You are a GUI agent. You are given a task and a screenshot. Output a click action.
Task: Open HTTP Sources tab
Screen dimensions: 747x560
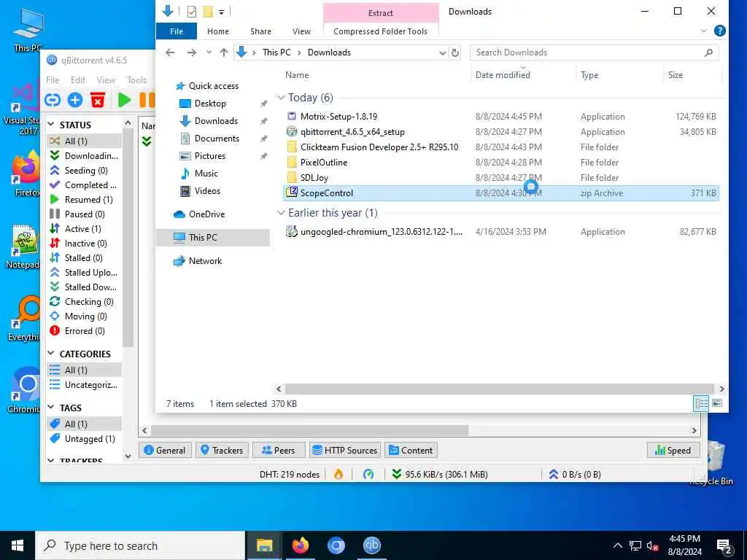point(345,450)
